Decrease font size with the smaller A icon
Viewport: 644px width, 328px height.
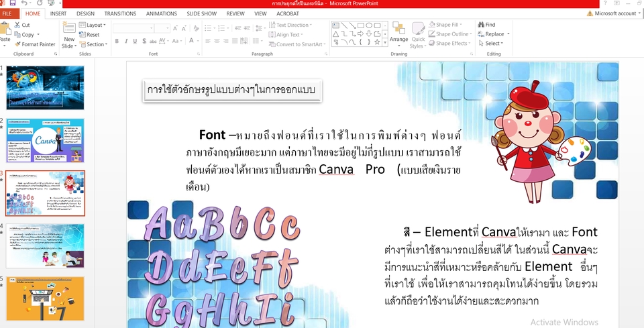click(184, 28)
